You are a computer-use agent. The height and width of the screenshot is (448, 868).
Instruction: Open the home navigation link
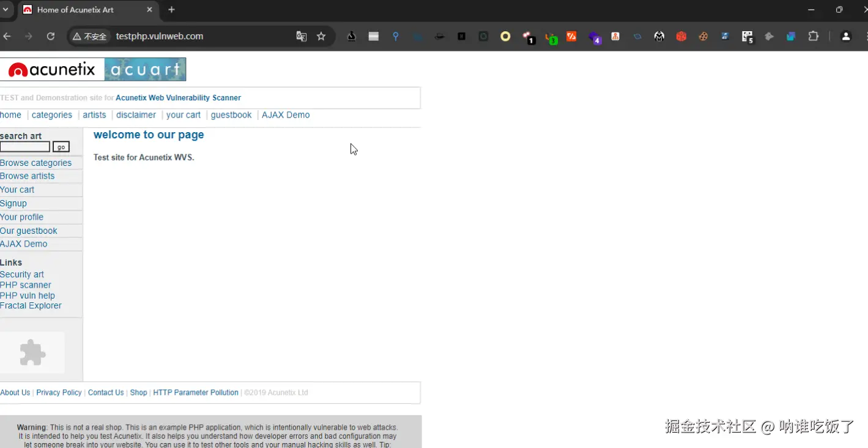click(10, 115)
